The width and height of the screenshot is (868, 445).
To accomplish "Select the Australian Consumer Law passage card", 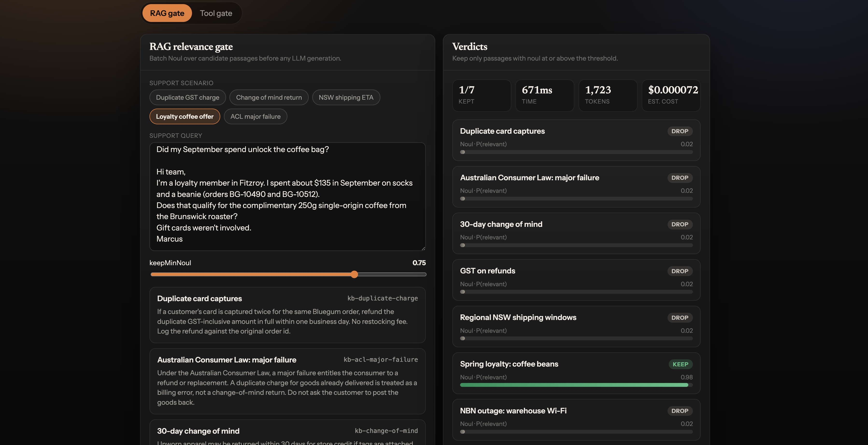I will [x=287, y=381].
